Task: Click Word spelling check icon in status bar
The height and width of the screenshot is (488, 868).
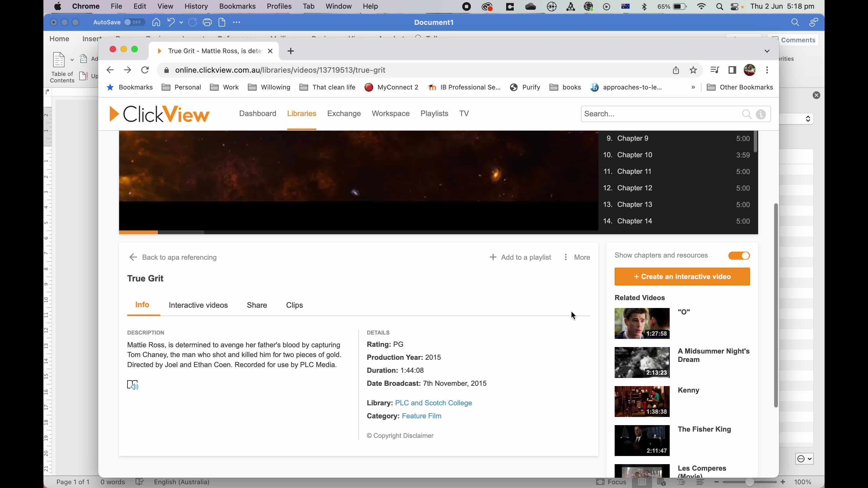Action: pos(139,482)
